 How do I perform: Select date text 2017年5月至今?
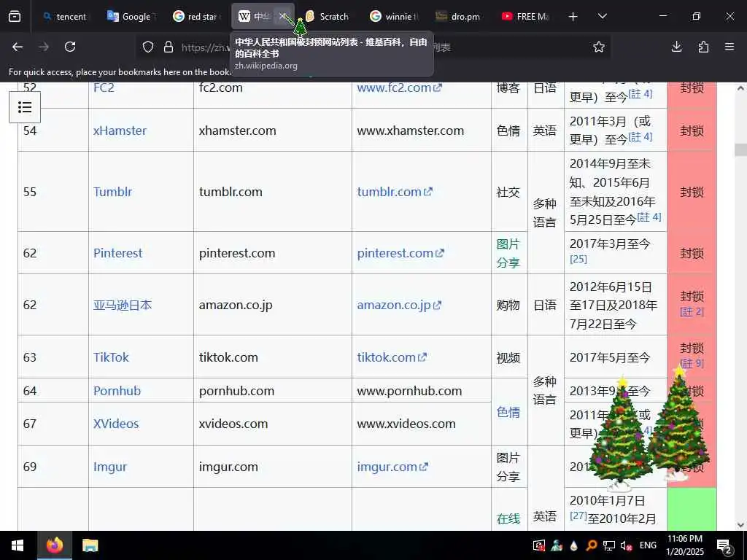610,357
